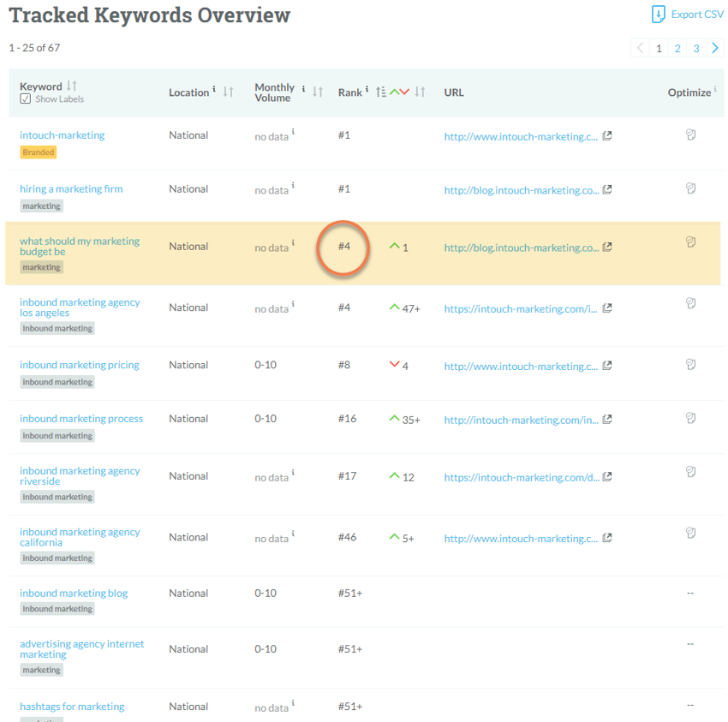Click Optimize icon for agency riverside
The height and width of the screenshot is (722, 728).
pyautogui.click(x=690, y=472)
